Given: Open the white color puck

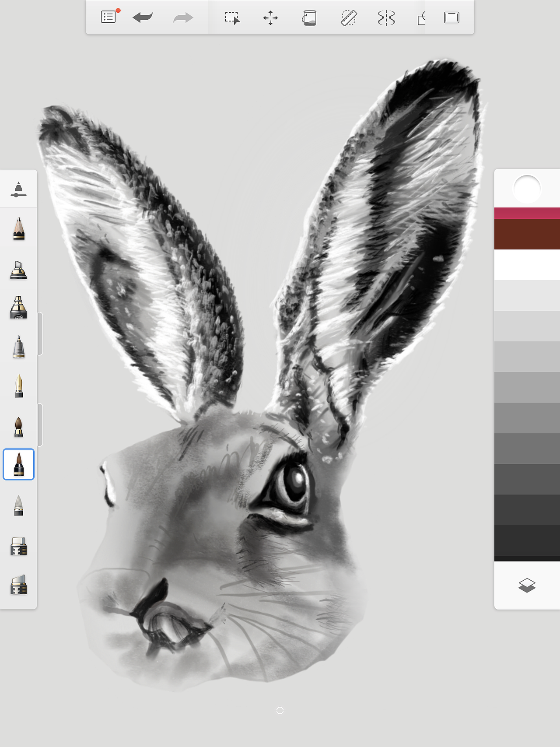Looking at the screenshot, I should click(x=527, y=189).
